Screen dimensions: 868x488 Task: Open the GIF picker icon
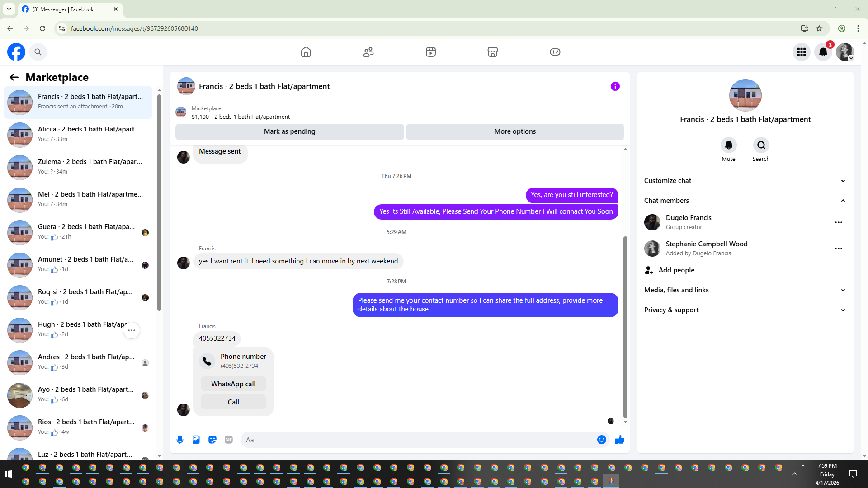point(229,440)
